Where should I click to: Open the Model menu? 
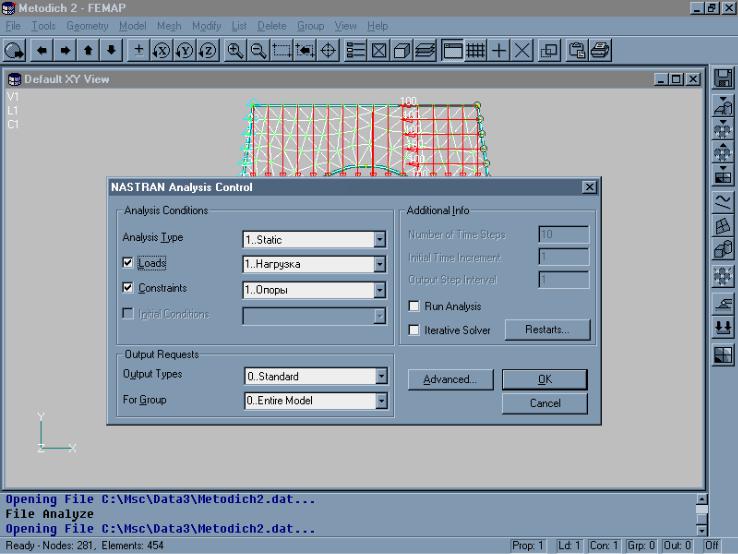pos(132,26)
